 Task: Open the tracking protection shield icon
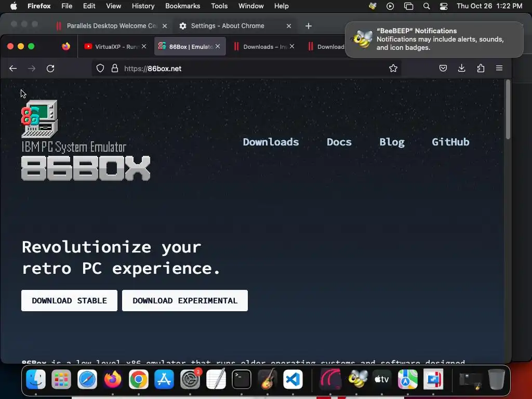(x=100, y=69)
